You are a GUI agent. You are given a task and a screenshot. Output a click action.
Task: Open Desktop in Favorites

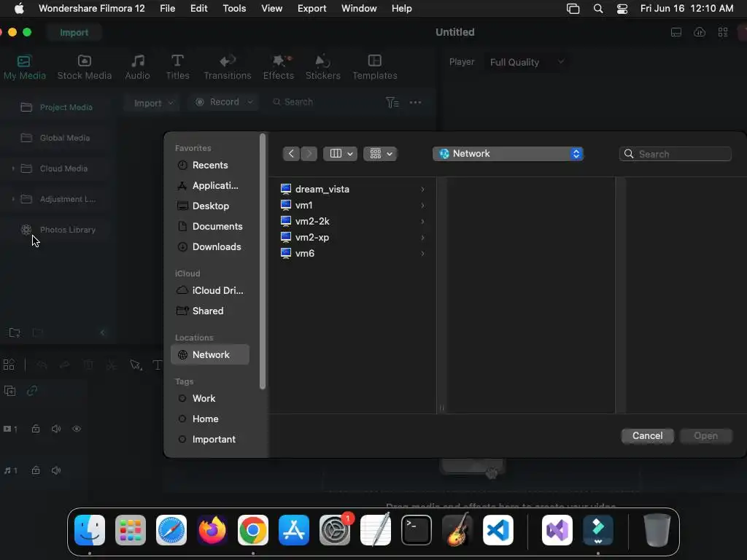209,206
